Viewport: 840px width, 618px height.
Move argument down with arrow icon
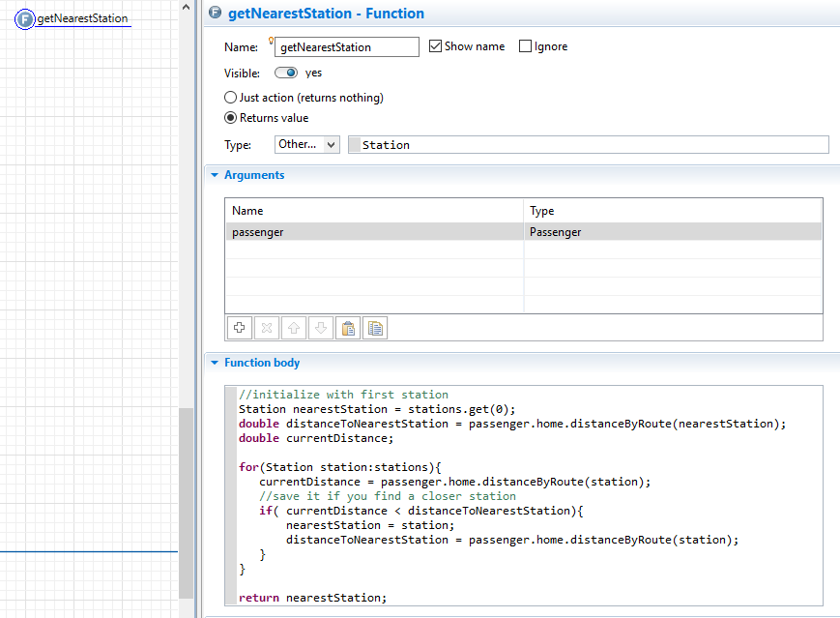(320, 328)
